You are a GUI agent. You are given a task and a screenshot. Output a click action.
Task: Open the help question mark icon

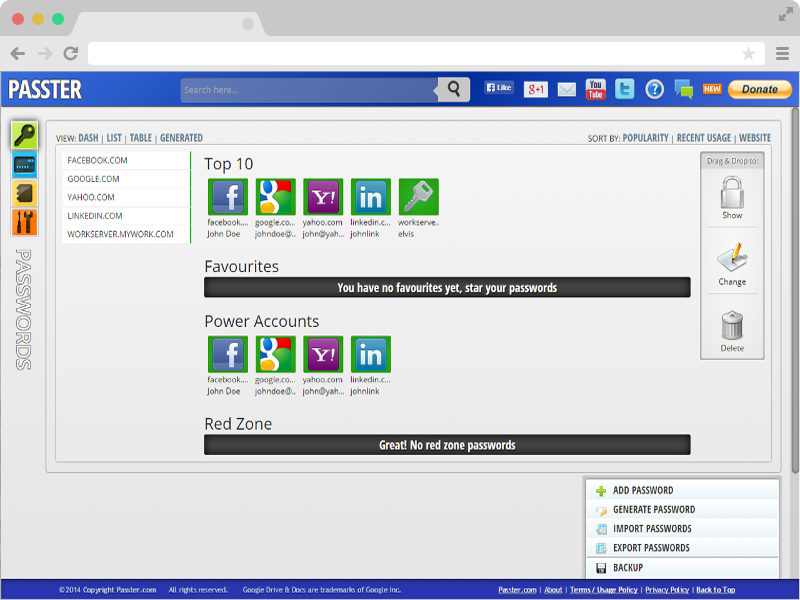[654, 89]
